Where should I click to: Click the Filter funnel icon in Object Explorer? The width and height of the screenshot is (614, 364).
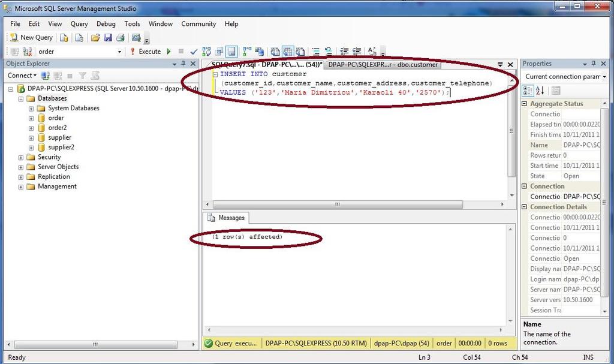[82, 76]
